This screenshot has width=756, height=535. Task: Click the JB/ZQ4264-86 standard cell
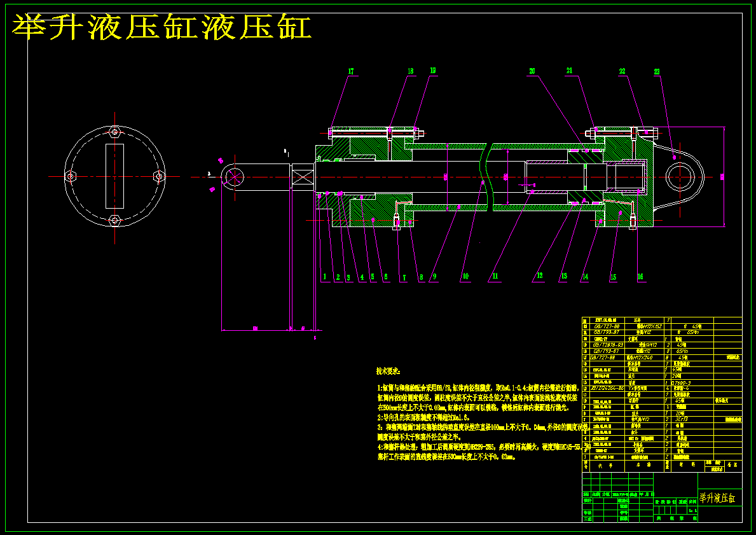607,388
